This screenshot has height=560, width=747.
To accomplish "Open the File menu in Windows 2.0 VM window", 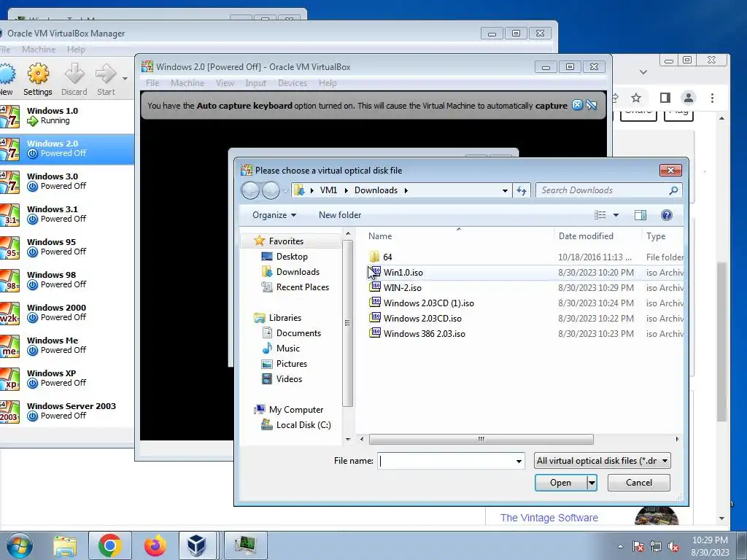I will (152, 83).
